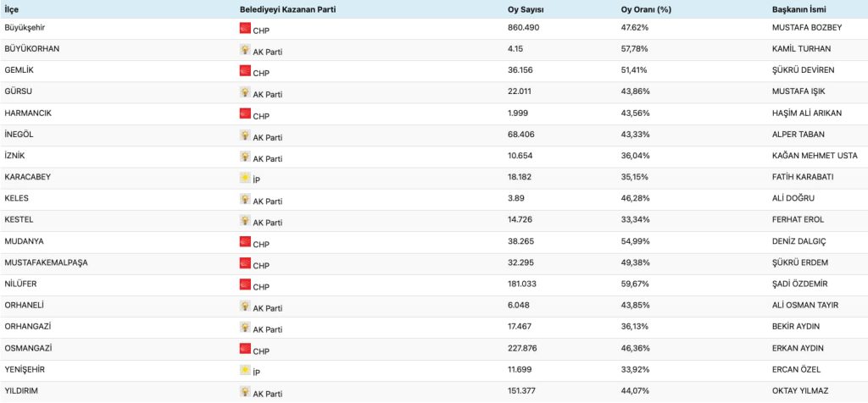Screen dimensions: 868x403
Task: Click the İP logo in the KARACABEY row
Action: pyautogui.click(x=246, y=179)
